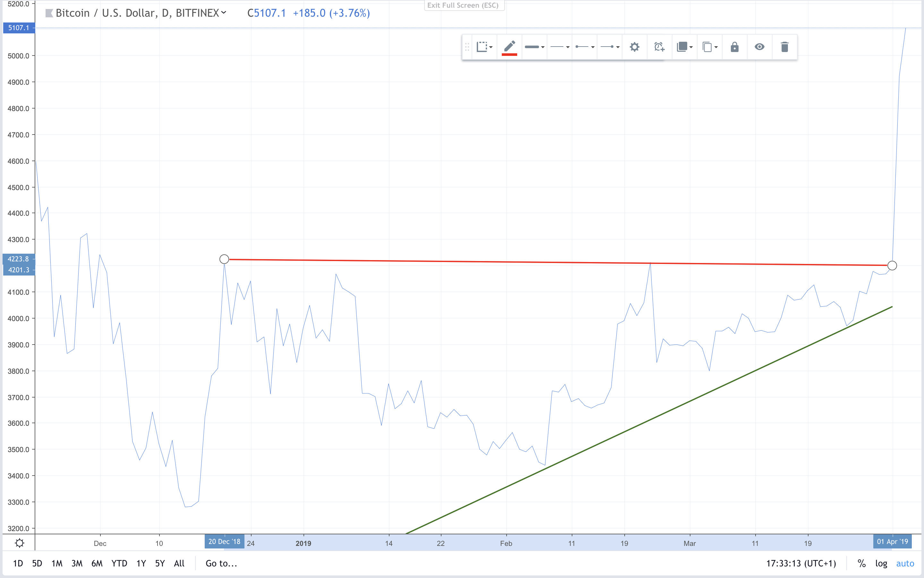Viewport: 924px width, 578px height.
Task: Delete the drawing with the trash icon
Action: 785,47
